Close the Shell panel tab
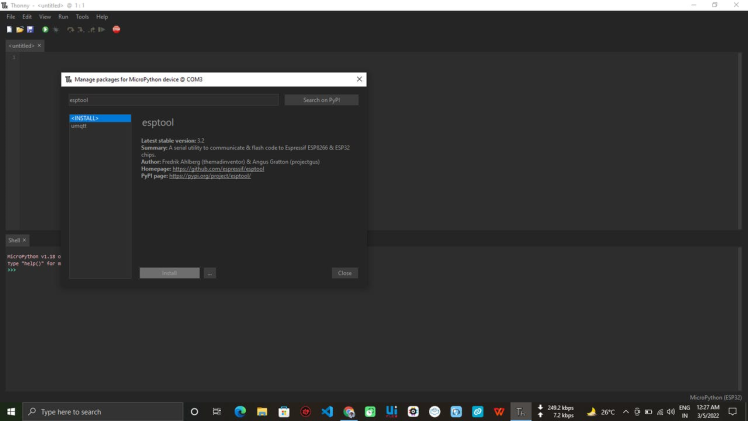748x421 pixels. pos(24,240)
